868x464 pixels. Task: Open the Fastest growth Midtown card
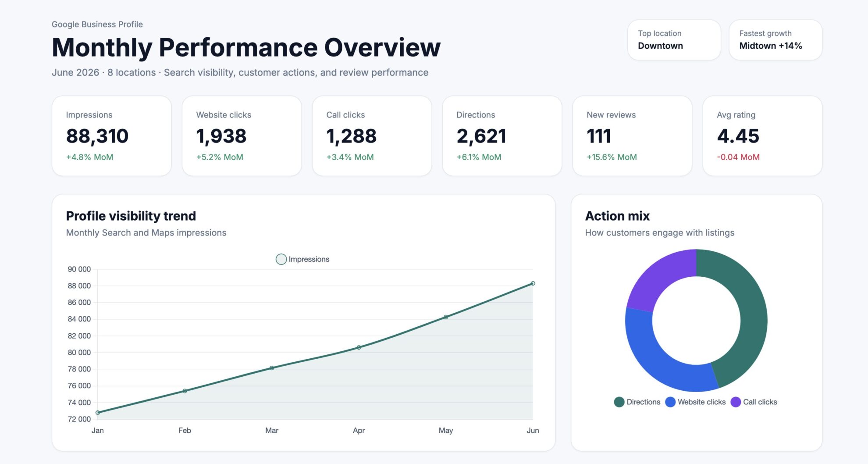coord(776,40)
